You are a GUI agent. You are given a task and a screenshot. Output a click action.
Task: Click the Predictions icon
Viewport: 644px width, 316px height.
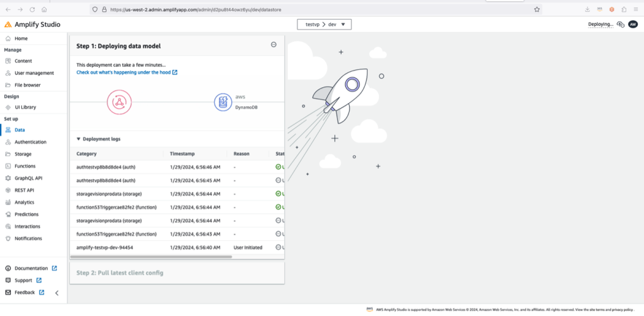tap(8, 214)
